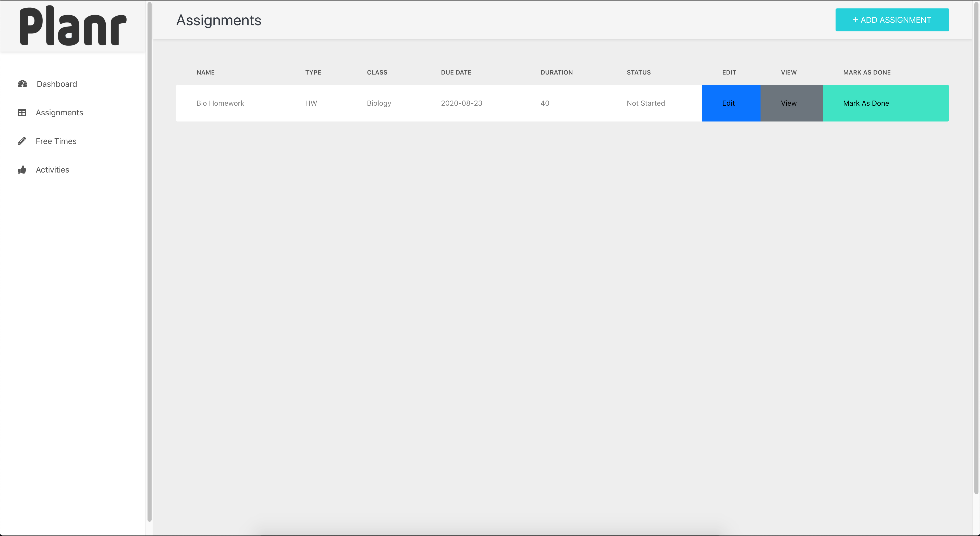Click the Assignments table icon in sidebar
Image resolution: width=980 pixels, height=536 pixels.
pos(22,113)
